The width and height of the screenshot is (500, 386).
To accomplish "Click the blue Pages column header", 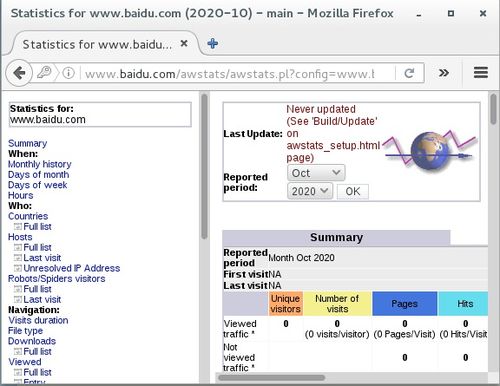I will (x=404, y=304).
